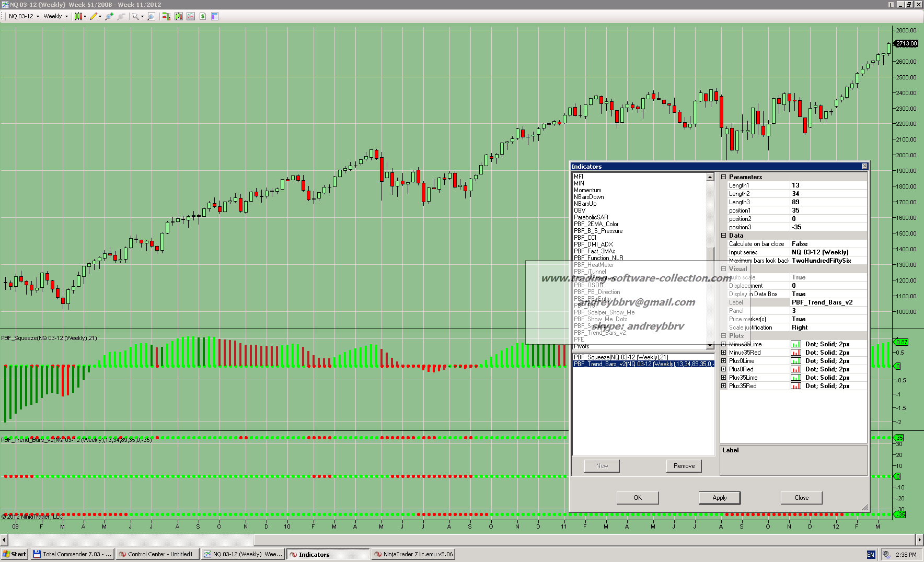Open the Data Series candlestick toolbar icon
This screenshot has width=924, height=562.
(x=178, y=16)
